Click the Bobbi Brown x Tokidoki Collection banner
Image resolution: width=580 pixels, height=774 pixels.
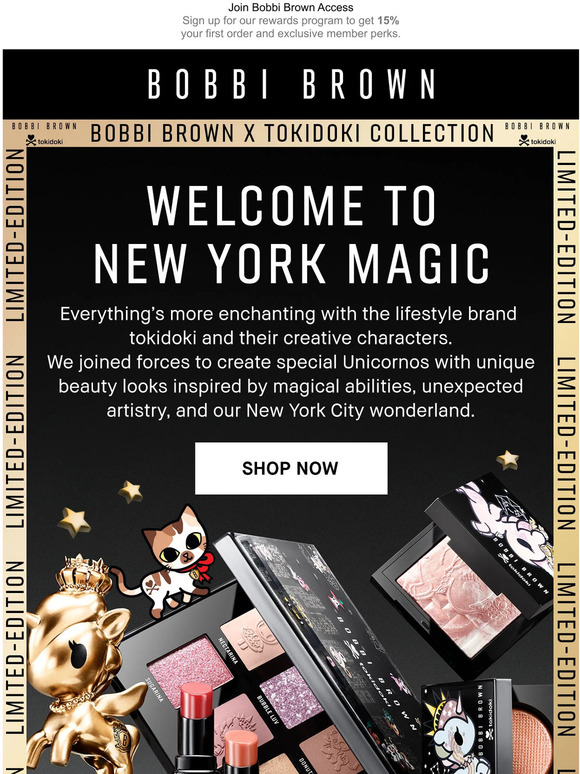coord(292,133)
